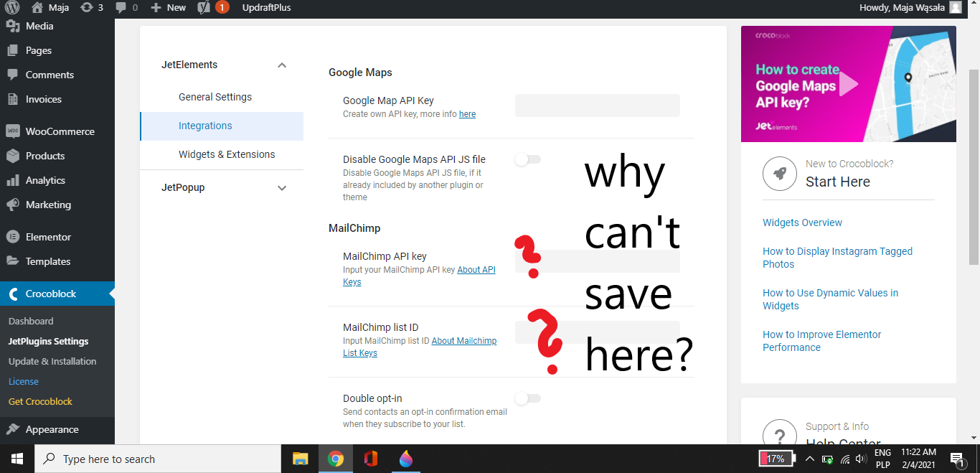Click the Windows taskbar search box
This screenshot has height=473, width=980.
[158, 459]
